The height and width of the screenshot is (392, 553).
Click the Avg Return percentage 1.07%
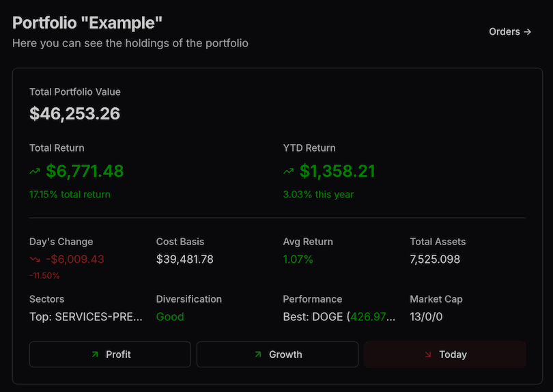point(298,260)
